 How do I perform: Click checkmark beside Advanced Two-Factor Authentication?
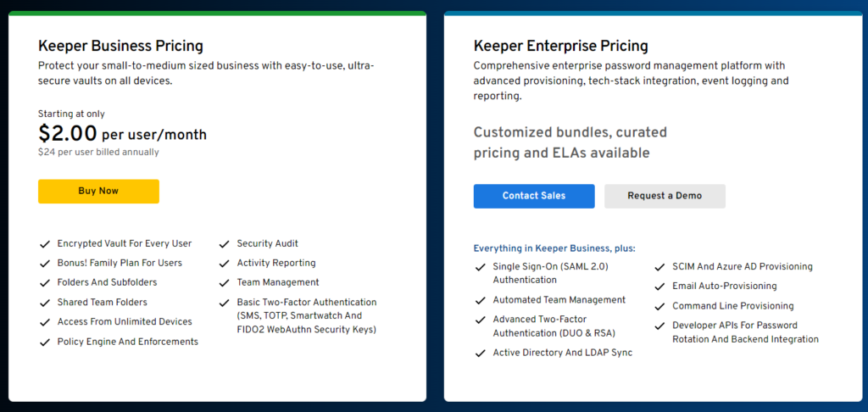pos(481,320)
